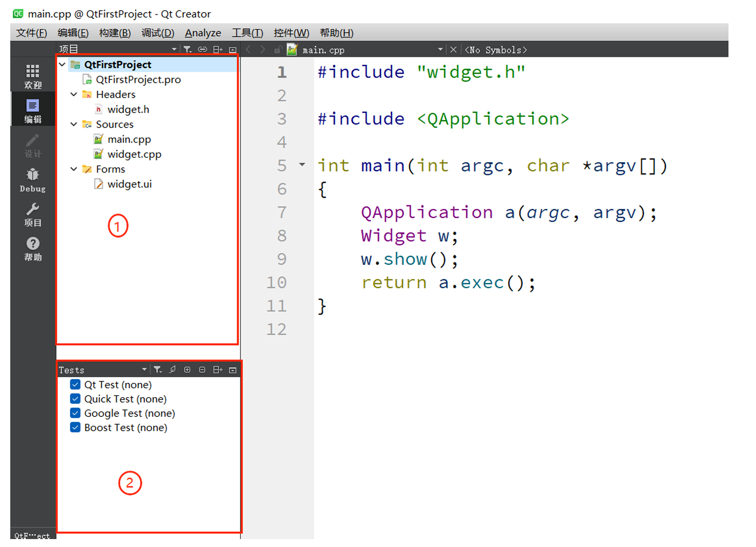Select the QtFirstProject root label
Viewport: 756px width, 547px height.
click(118, 65)
